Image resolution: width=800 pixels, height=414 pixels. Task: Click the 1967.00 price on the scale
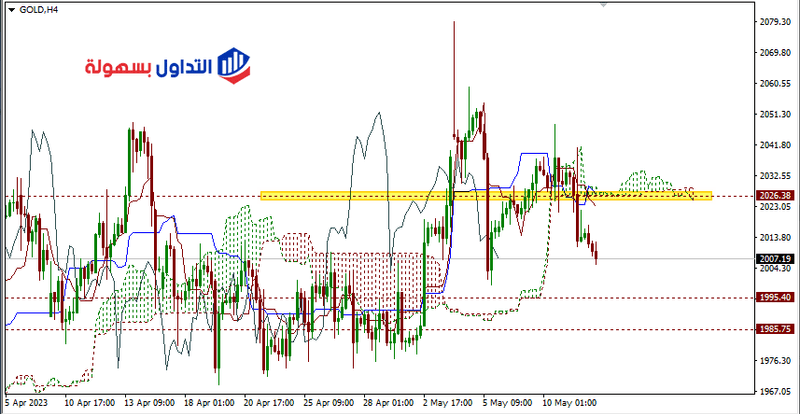point(775,391)
